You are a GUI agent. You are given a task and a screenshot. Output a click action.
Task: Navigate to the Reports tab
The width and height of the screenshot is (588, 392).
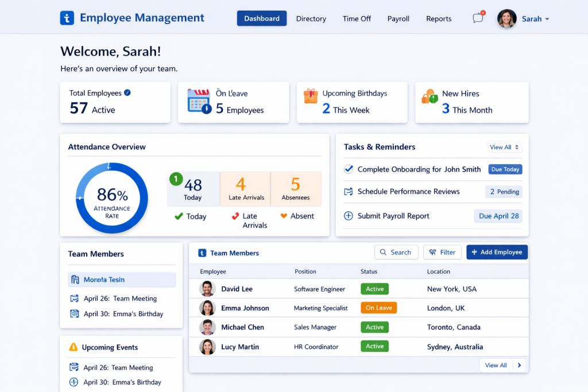tap(439, 19)
